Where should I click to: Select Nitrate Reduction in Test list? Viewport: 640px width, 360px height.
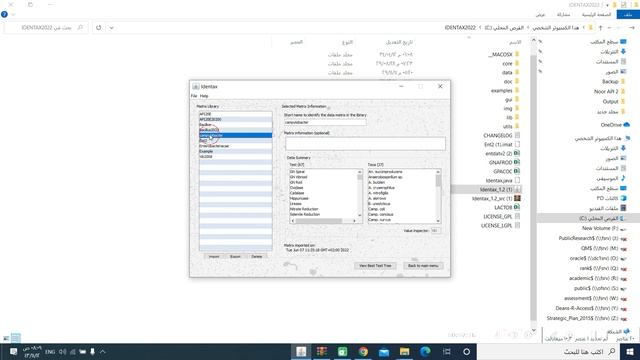pyautogui.click(x=304, y=209)
